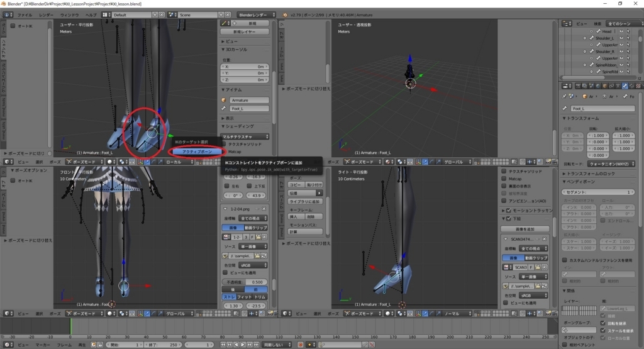Click the 画像を追加 button
The height and width of the screenshot is (349, 644).
(525, 229)
